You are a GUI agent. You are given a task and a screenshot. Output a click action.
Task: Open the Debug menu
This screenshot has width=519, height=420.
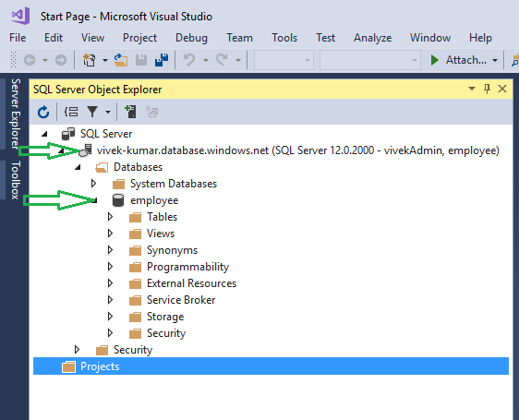tap(191, 38)
